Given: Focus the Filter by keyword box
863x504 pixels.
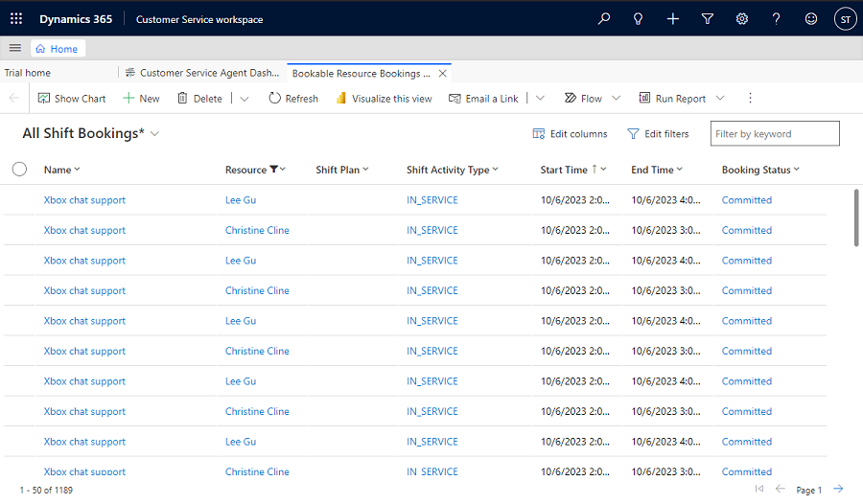Looking at the screenshot, I should click(775, 134).
